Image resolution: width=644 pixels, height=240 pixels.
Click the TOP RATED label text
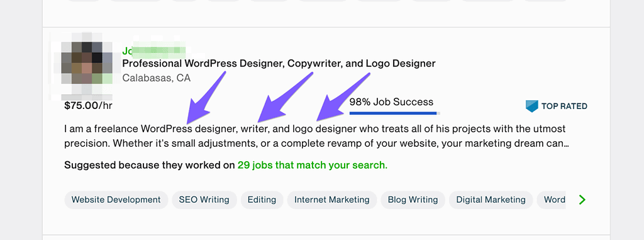564,106
